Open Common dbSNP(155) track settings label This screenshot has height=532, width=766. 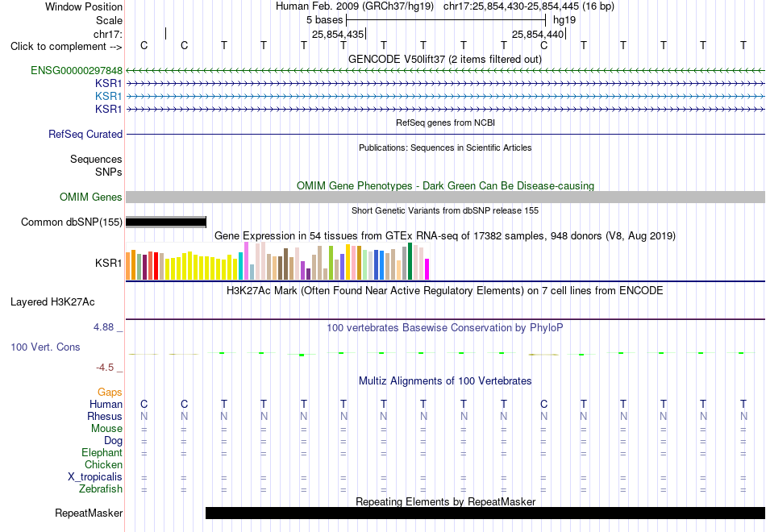(72, 222)
